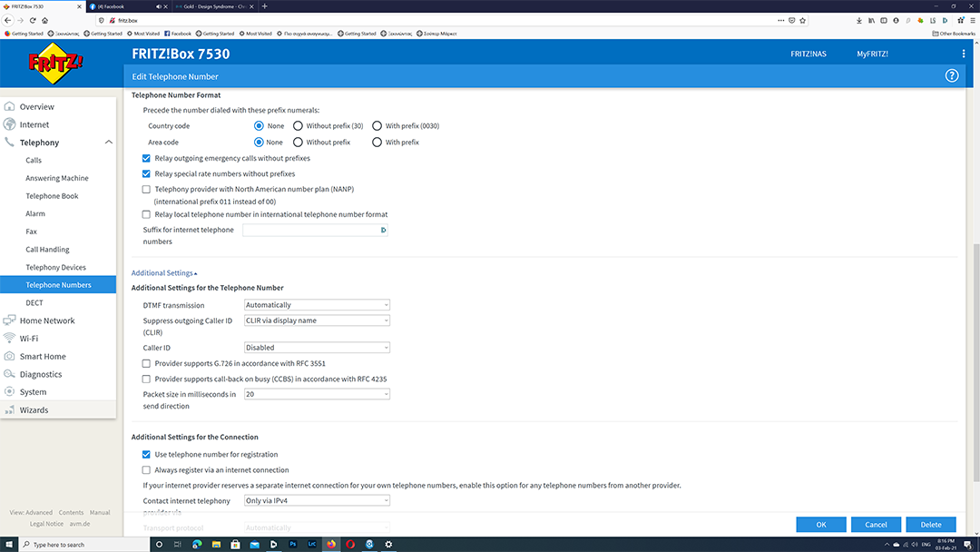Open the Firefox library icon
The image size is (980, 552).
point(871,20)
